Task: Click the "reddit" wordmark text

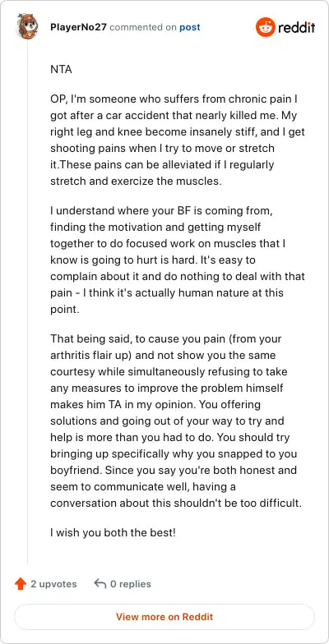Action: tap(296, 28)
